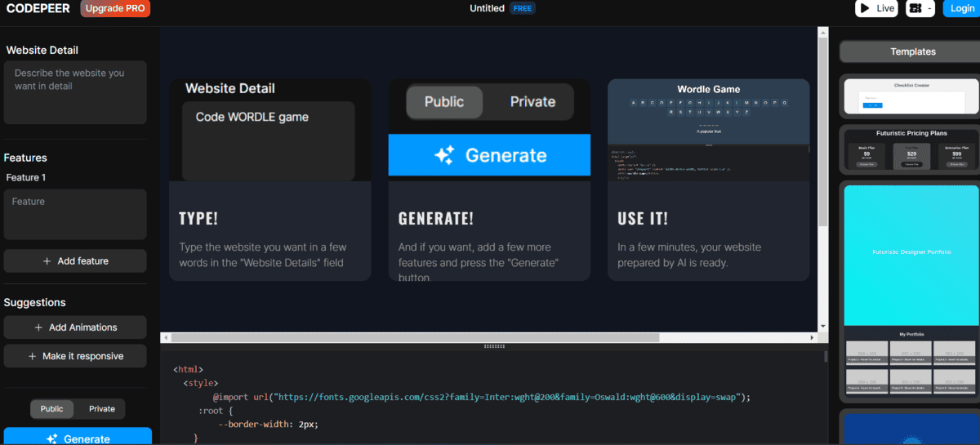Screen dimensions: 980x445
Task: Click the FREE plan badge next to Untitled
Action: point(522,8)
